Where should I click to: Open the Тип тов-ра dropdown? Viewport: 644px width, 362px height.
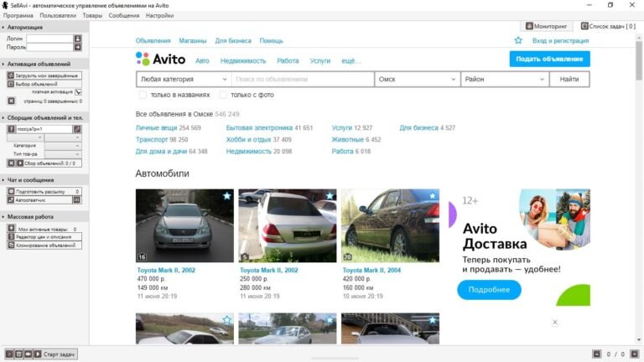pos(63,154)
